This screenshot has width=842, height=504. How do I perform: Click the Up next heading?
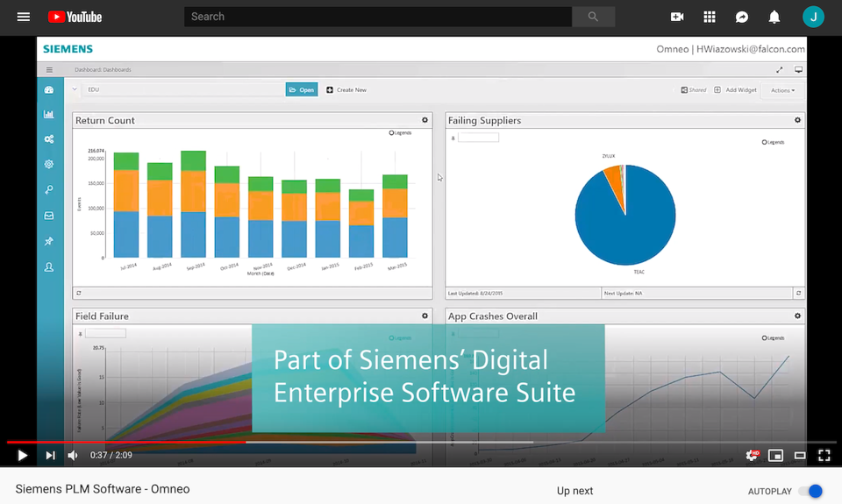tap(574, 491)
